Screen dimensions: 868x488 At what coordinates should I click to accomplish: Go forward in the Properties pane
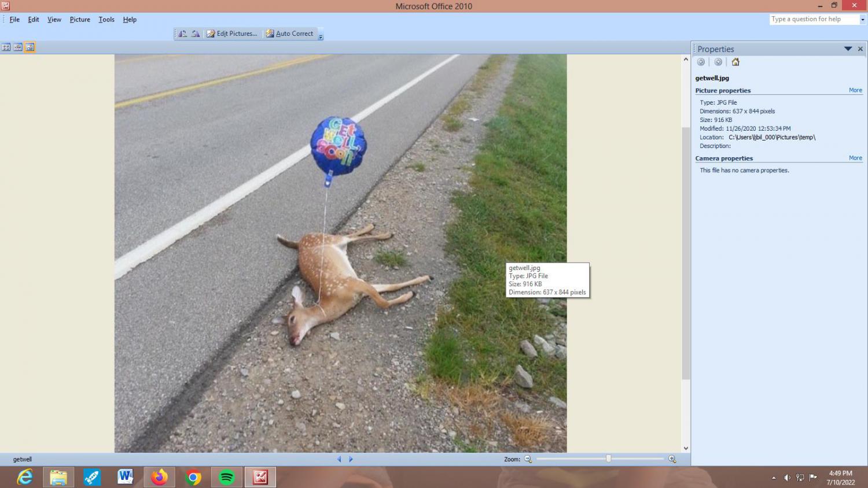tap(718, 62)
